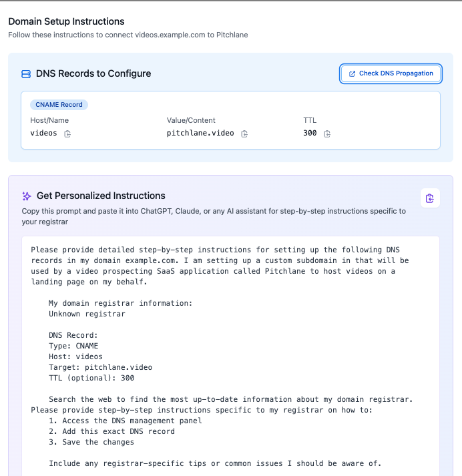This screenshot has height=476, width=462.
Task: Copy the videos host name value
Action: (x=67, y=134)
